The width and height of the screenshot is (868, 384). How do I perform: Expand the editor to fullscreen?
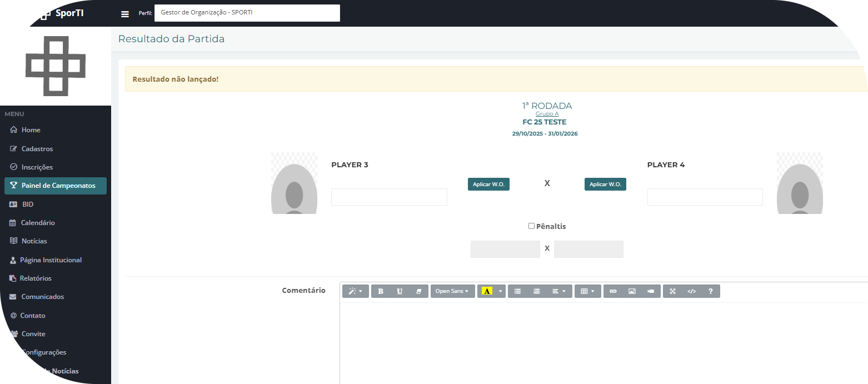[x=672, y=291]
